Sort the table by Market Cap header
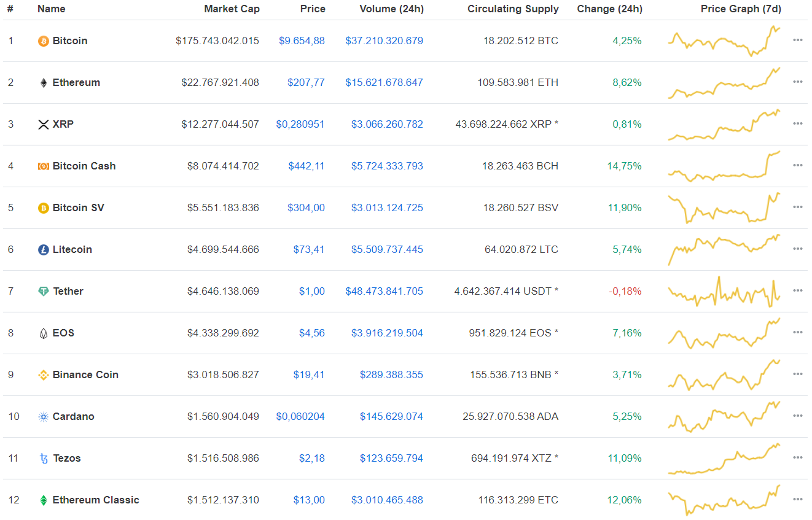 tap(232, 9)
